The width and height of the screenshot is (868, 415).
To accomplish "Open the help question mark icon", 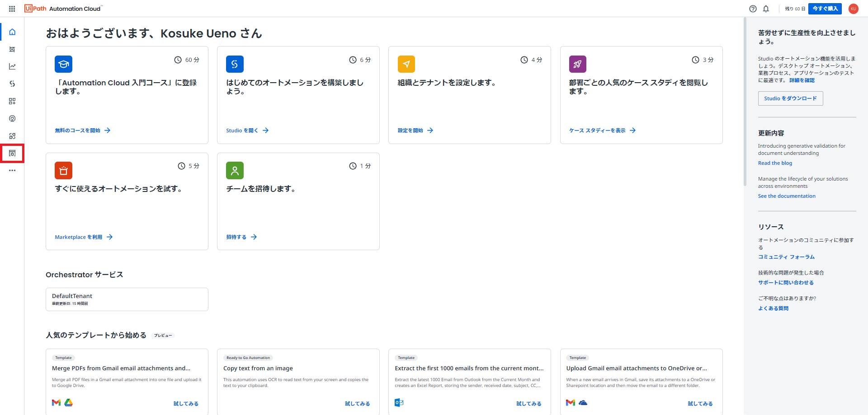I will (753, 9).
